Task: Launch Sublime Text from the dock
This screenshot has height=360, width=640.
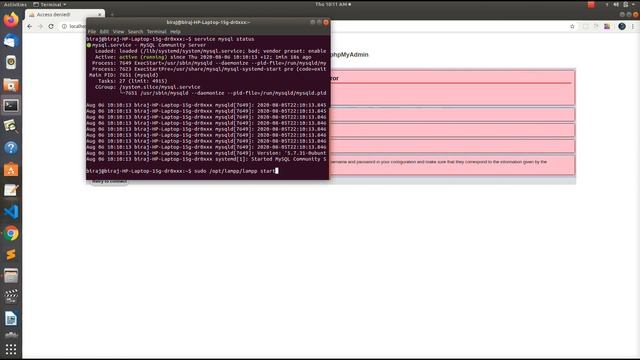Action: coord(11,254)
